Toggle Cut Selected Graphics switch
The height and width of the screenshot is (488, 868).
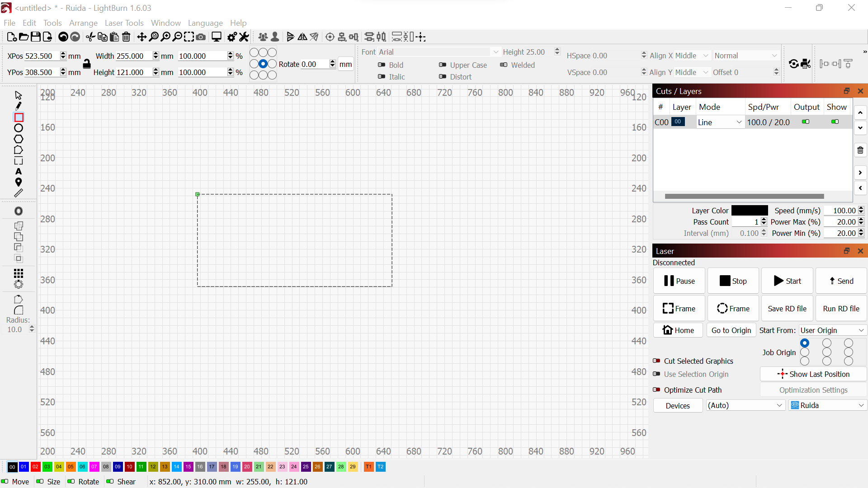click(x=657, y=361)
